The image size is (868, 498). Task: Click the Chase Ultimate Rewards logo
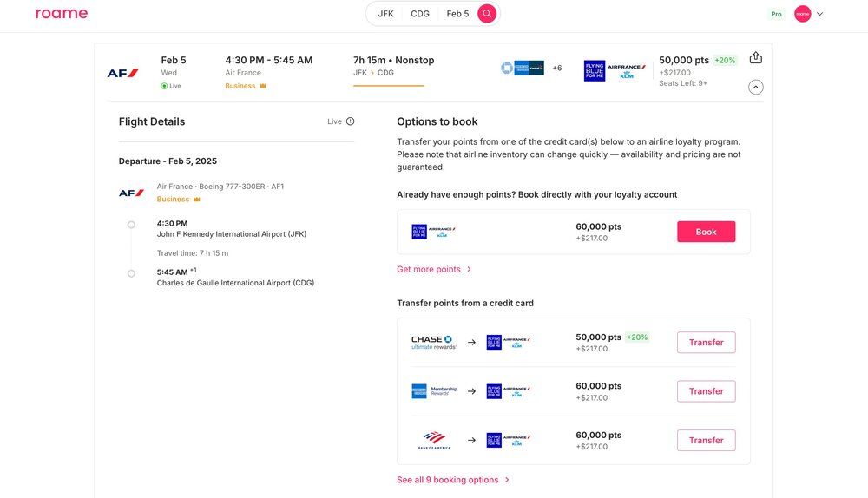tap(433, 343)
